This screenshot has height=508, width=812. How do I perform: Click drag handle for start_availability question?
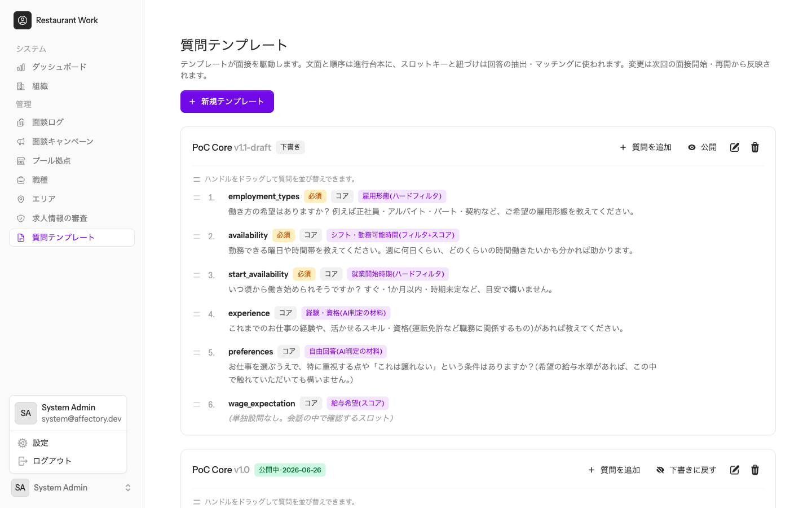[197, 275]
